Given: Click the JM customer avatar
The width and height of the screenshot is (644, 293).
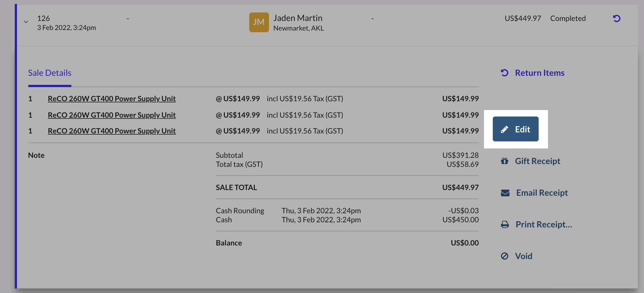Looking at the screenshot, I should tap(259, 22).
